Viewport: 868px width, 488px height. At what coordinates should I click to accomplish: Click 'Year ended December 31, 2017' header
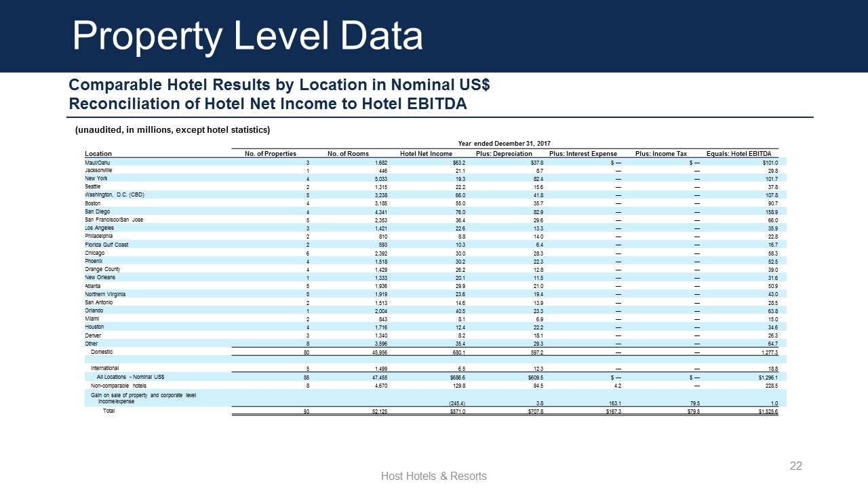(505, 143)
